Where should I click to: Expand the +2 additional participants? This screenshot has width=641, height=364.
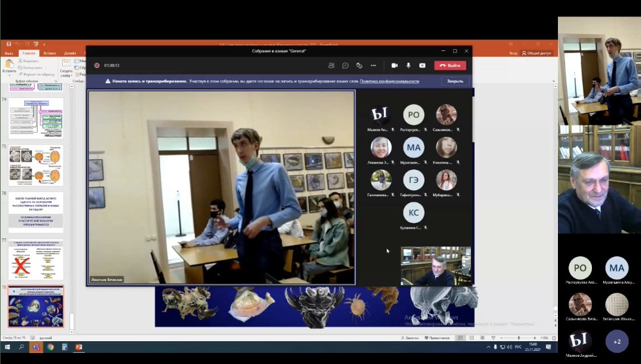tap(617, 341)
